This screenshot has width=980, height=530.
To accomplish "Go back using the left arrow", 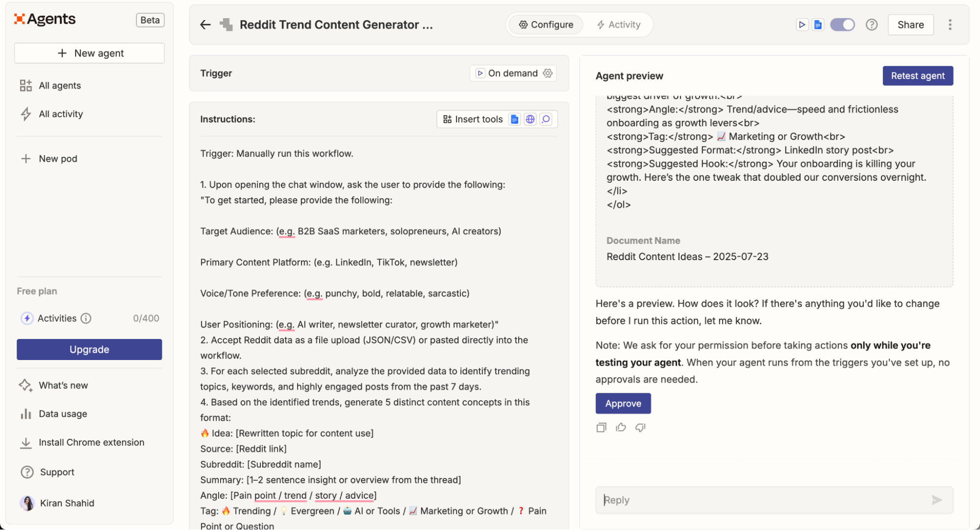I will pos(205,24).
